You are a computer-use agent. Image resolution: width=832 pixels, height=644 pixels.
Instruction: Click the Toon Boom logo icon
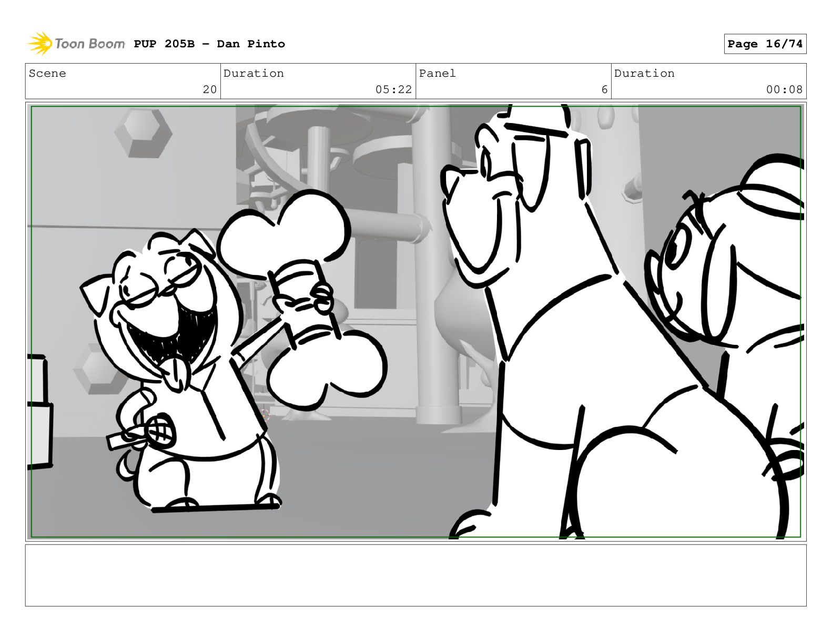point(40,44)
